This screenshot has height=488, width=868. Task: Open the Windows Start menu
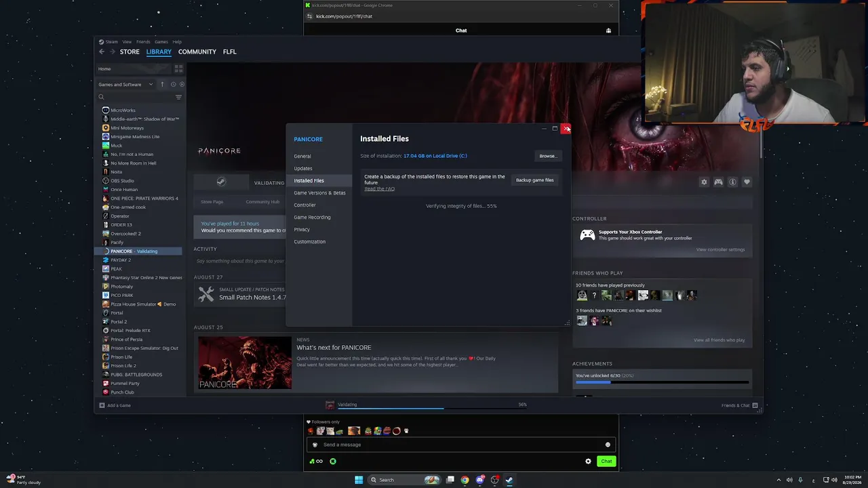click(359, 480)
